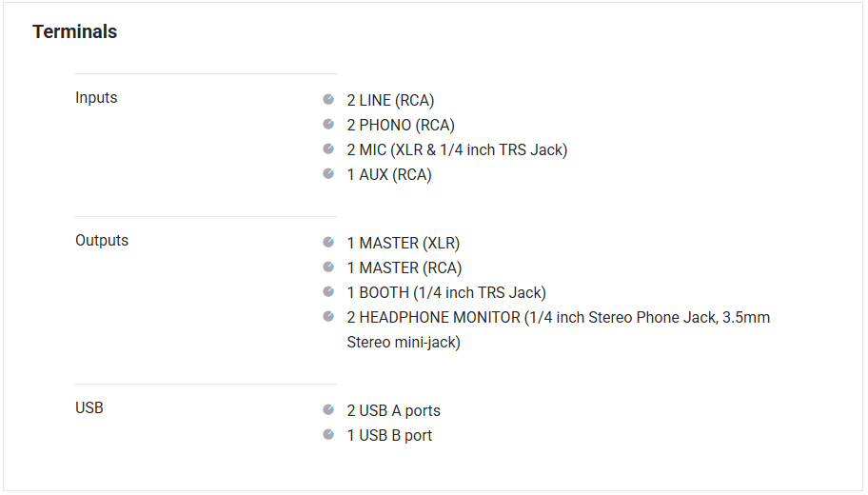Click the bullet icon beside 1 USB B port
Screen dimensions: 868x495
tap(328, 435)
